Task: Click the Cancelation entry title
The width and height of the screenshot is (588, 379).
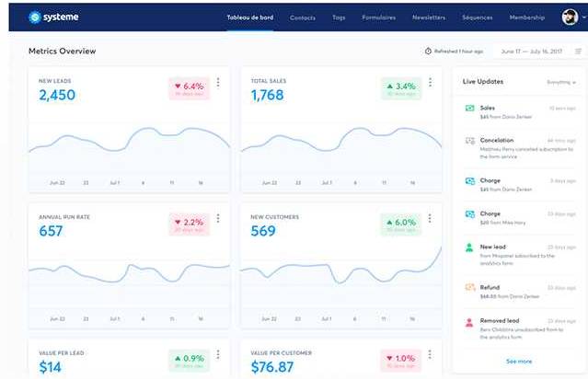Action: (x=497, y=140)
